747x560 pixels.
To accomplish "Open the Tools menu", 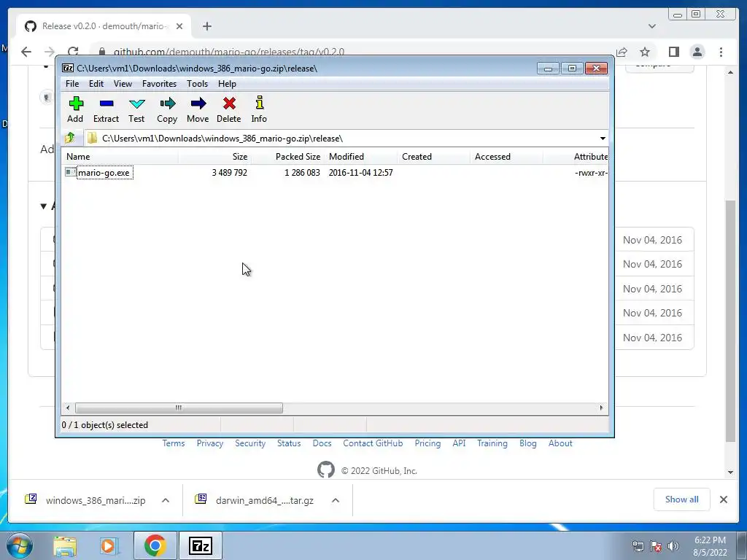I will pos(197,84).
